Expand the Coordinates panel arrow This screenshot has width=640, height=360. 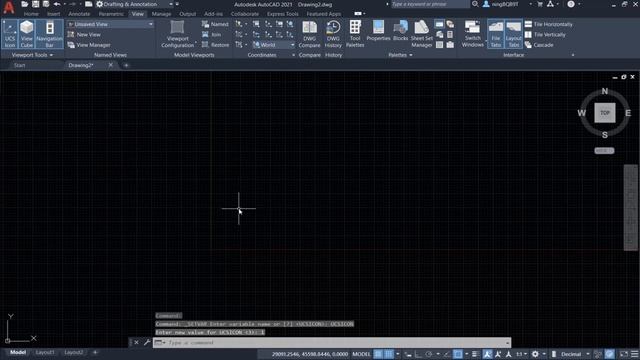293,55
